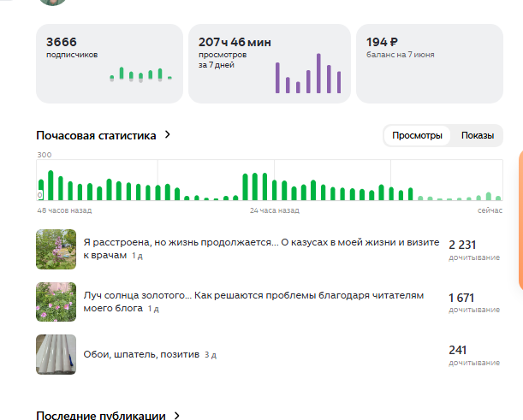Open wallpaper rolls thumbnail of Обои article
This screenshot has width=523, height=420.
(56, 354)
